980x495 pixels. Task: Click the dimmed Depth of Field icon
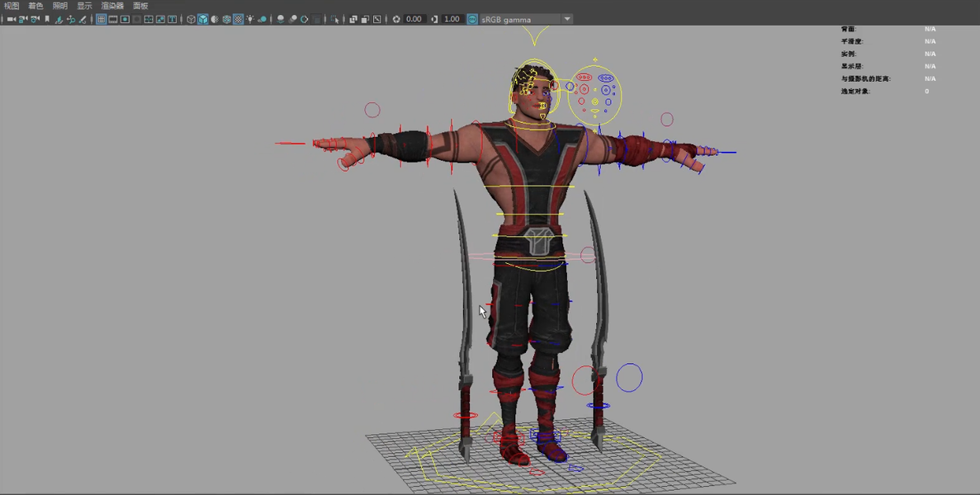(317, 19)
